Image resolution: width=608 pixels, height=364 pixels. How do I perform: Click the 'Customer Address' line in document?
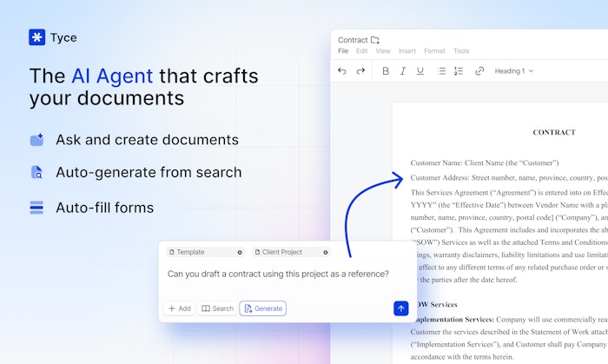(509, 177)
